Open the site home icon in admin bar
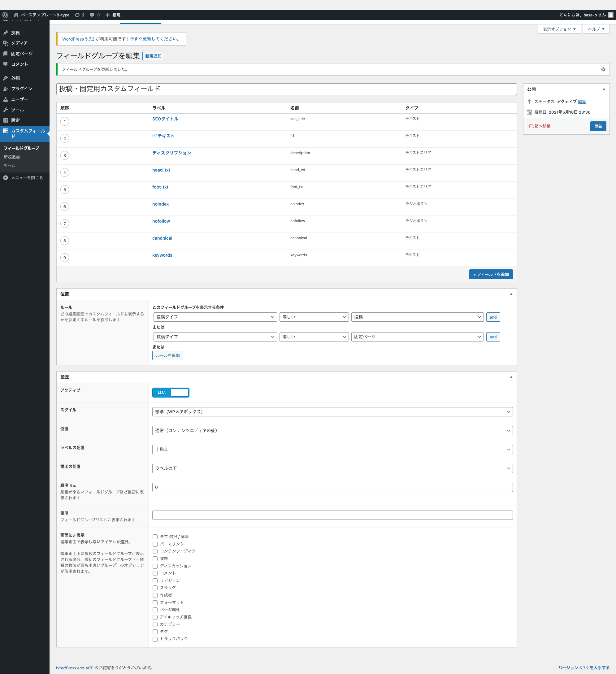 click(16, 15)
